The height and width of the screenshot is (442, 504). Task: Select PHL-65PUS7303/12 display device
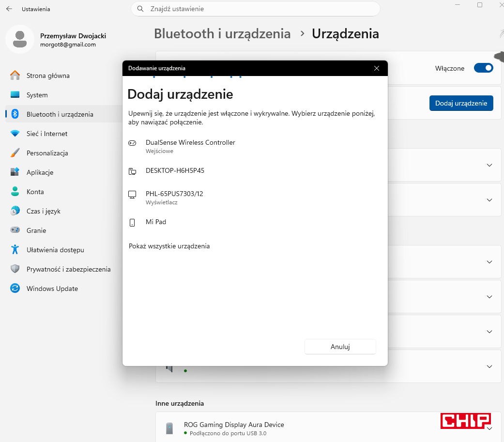pos(255,197)
